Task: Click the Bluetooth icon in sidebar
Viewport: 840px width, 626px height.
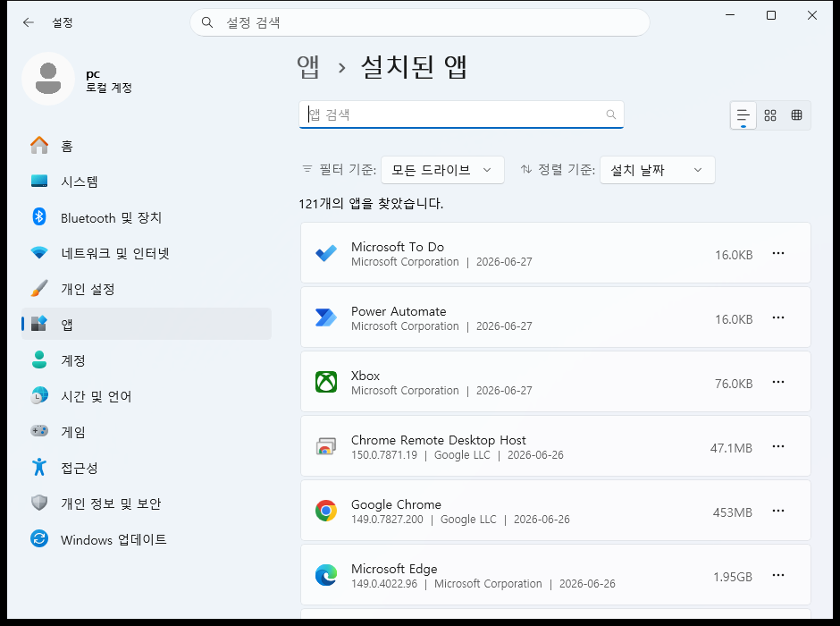Action: click(39, 216)
